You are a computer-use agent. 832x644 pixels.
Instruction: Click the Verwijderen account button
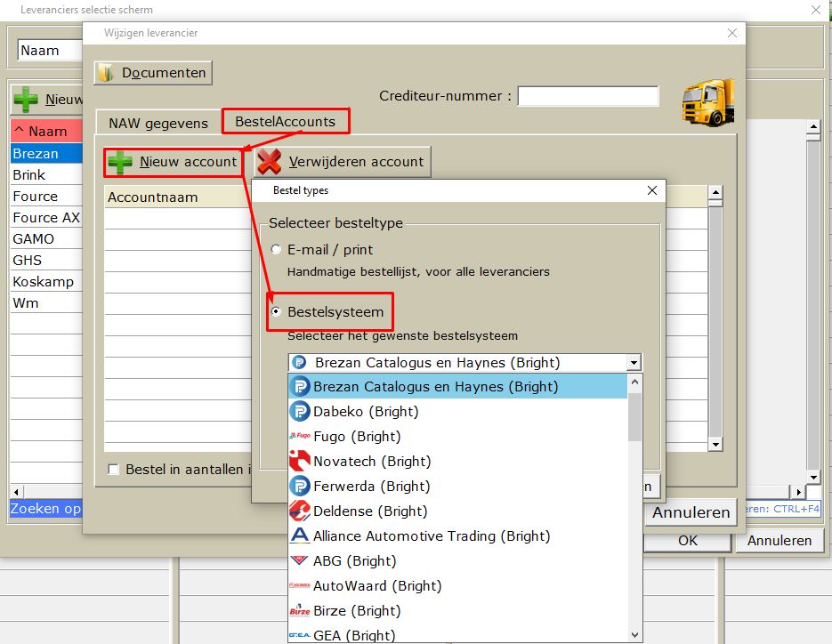(x=343, y=162)
